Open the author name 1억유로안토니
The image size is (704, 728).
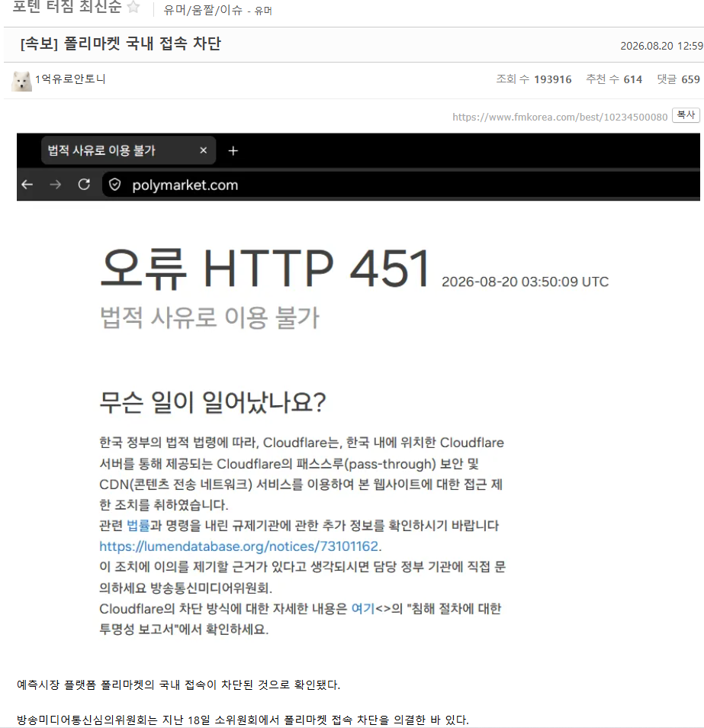[70, 79]
